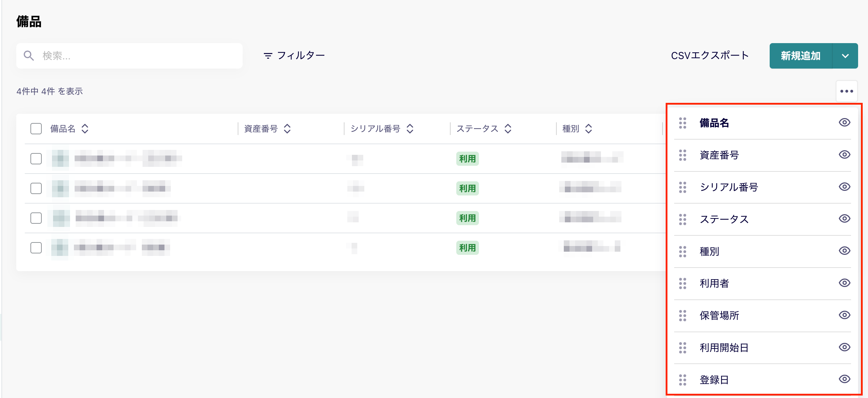Viewport: 868px width, 398px height.
Task: Click the 備品名 column header label
Action: point(63,129)
